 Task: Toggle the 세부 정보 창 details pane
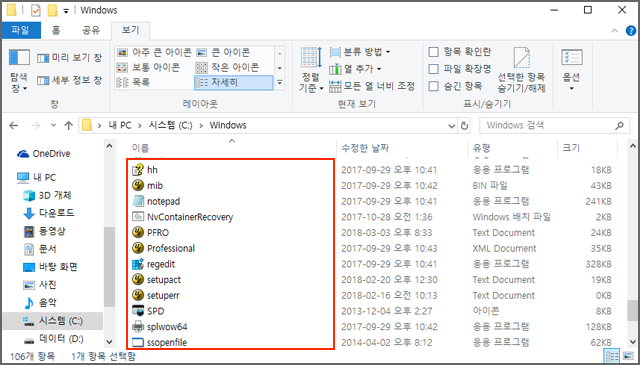(69, 80)
